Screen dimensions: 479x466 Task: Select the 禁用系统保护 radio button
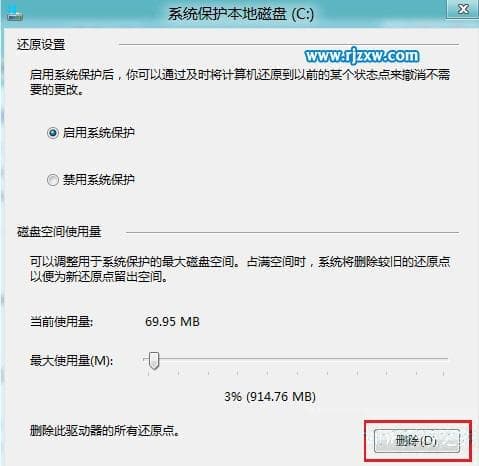pos(53,180)
